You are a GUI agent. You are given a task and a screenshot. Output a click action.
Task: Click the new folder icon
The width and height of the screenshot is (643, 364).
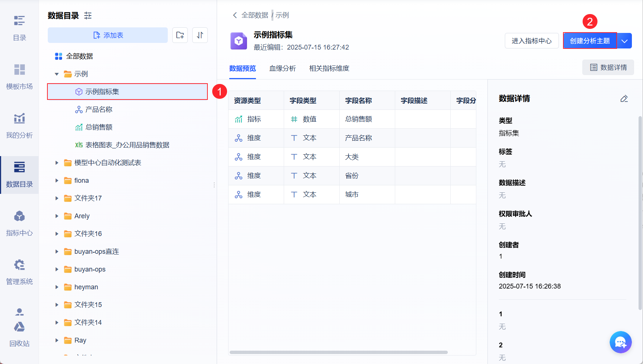tap(180, 35)
